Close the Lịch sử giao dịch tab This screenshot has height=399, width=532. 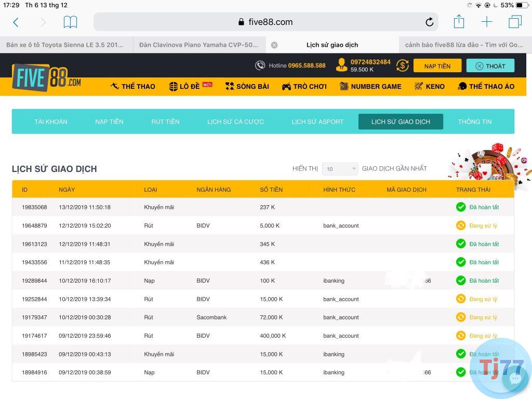point(274,45)
